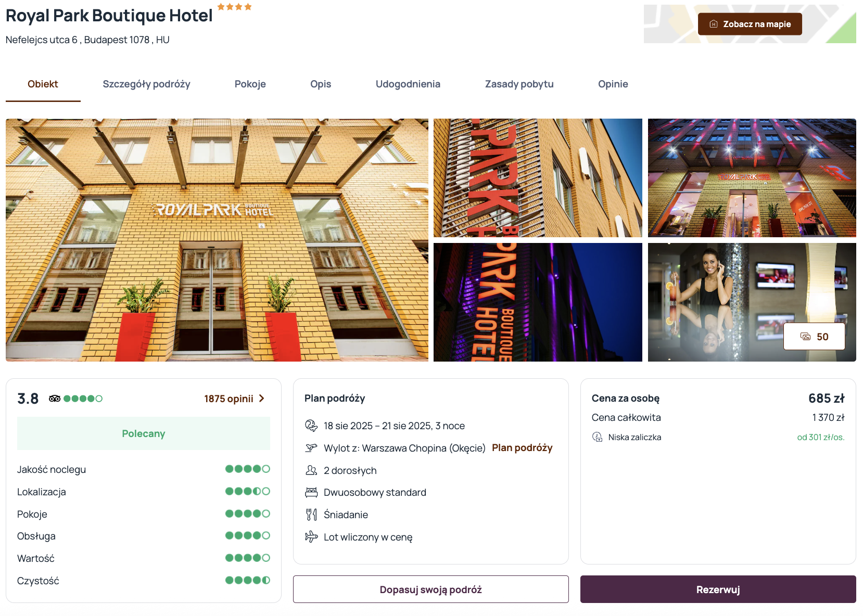Image resolution: width=863 pixels, height=616 pixels.
Task: Click the airplane icon for Lot wliczony
Action: click(311, 536)
